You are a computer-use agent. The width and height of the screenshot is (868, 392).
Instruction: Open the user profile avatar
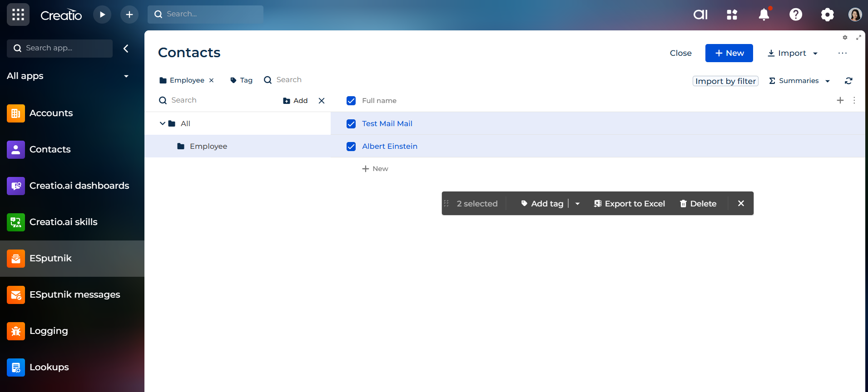[x=855, y=15]
